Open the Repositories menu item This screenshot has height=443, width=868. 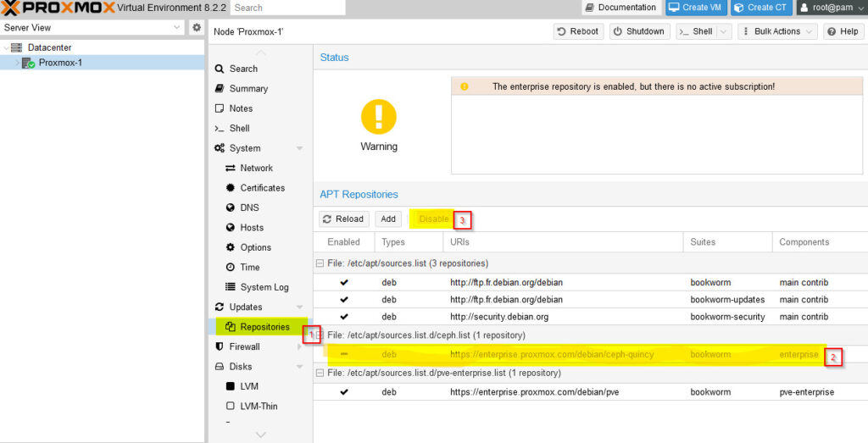(x=264, y=327)
